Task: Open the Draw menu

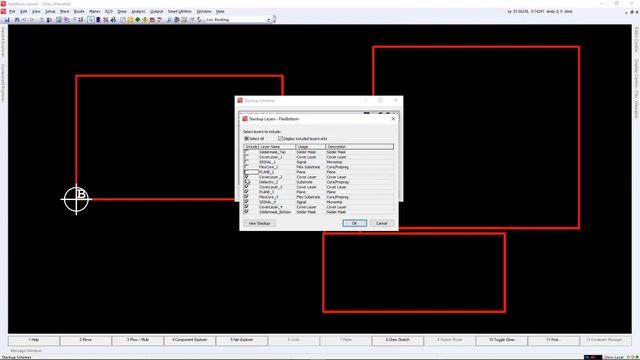Action: (122, 11)
